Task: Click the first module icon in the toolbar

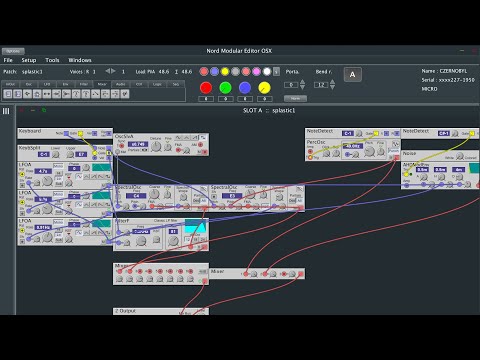Action: click(8, 94)
